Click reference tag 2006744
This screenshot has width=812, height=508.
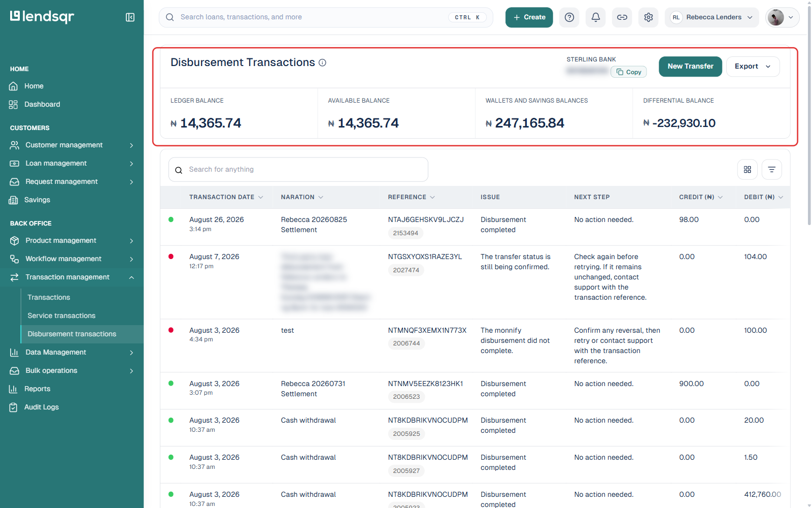[x=407, y=343]
